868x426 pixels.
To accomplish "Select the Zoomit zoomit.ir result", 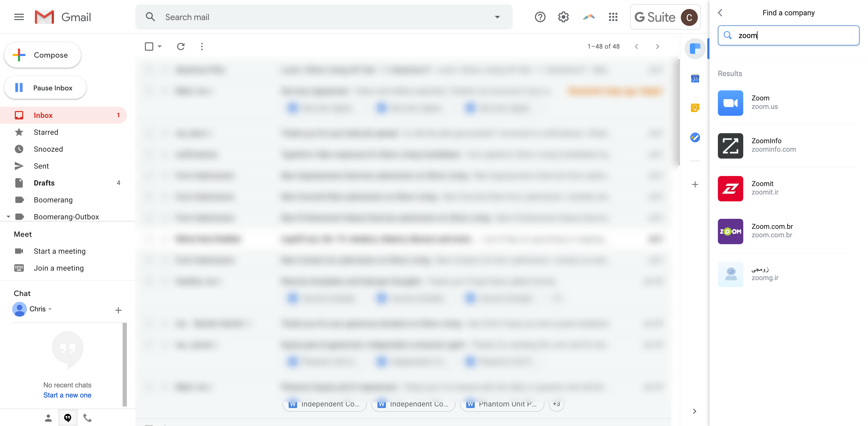I will [x=788, y=188].
